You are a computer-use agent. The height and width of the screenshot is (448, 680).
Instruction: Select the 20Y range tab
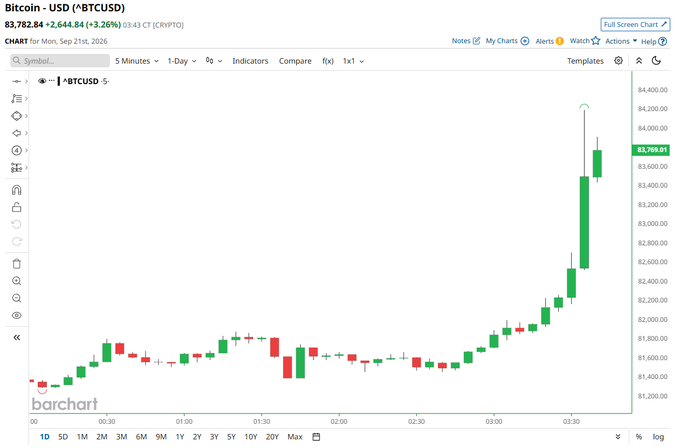pyautogui.click(x=272, y=437)
